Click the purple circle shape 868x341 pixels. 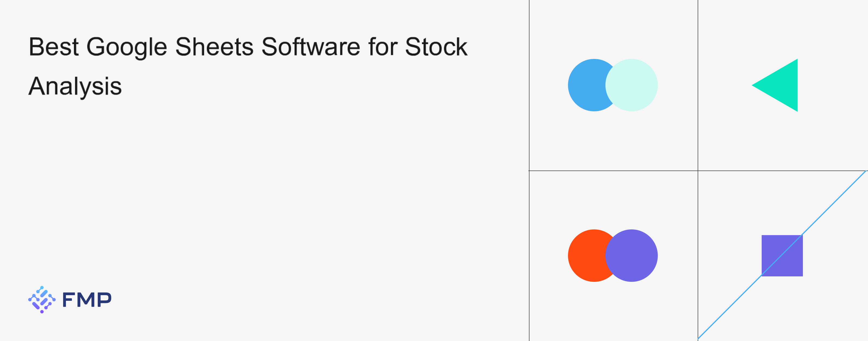[x=633, y=256]
